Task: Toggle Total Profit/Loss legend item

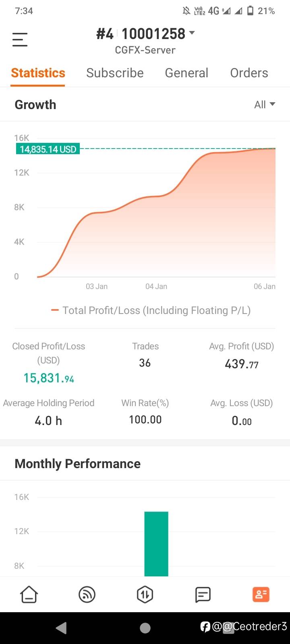Action: click(x=151, y=310)
